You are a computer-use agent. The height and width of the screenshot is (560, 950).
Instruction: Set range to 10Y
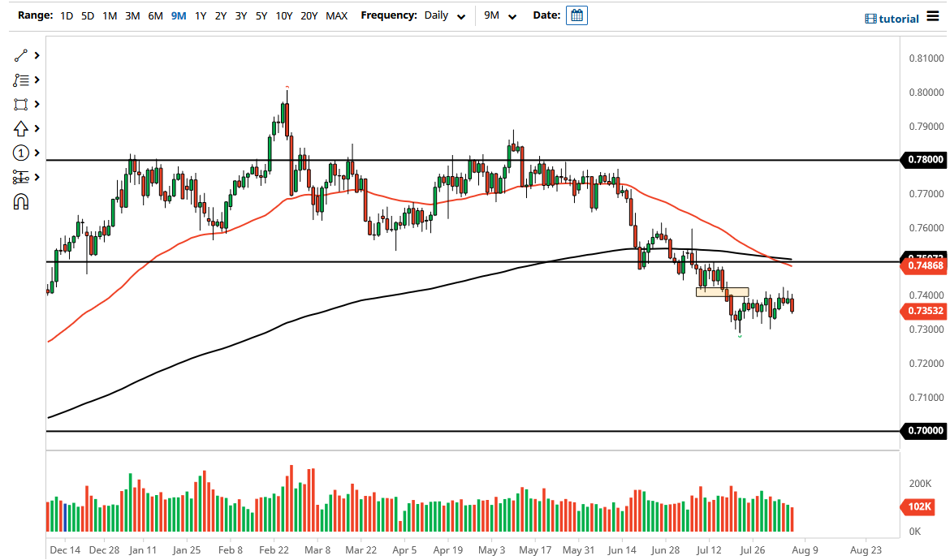(284, 15)
